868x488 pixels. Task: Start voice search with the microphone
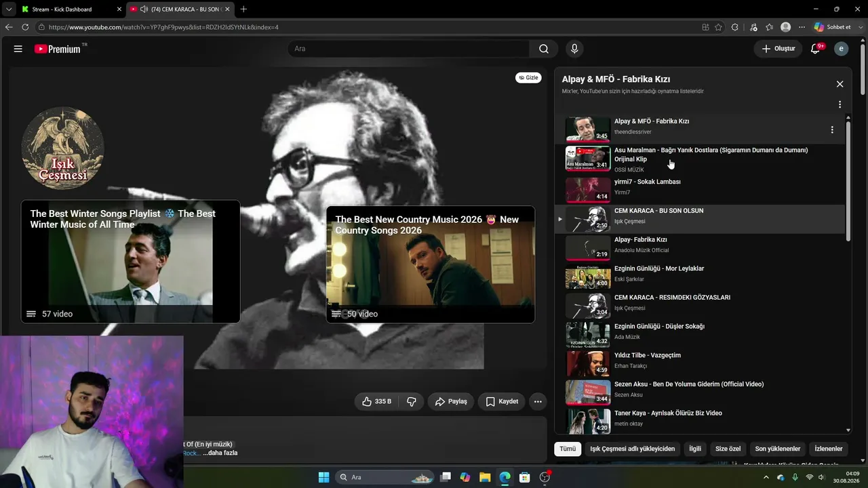coord(574,49)
